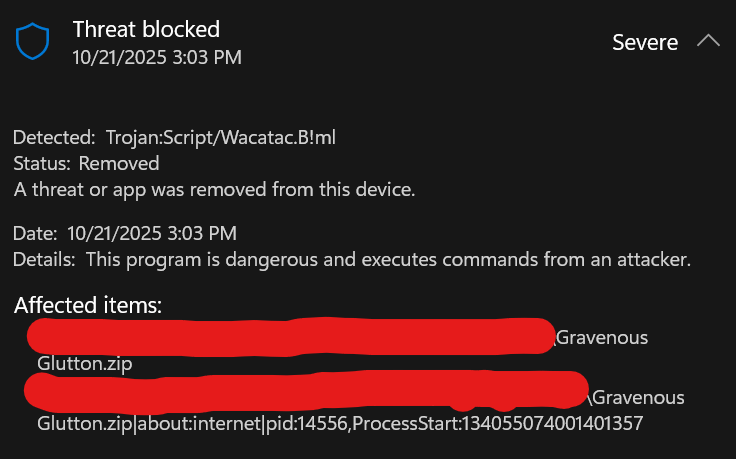Click the "Details:" description line
Image resolution: width=736 pixels, height=459 pixels.
[x=352, y=259]
